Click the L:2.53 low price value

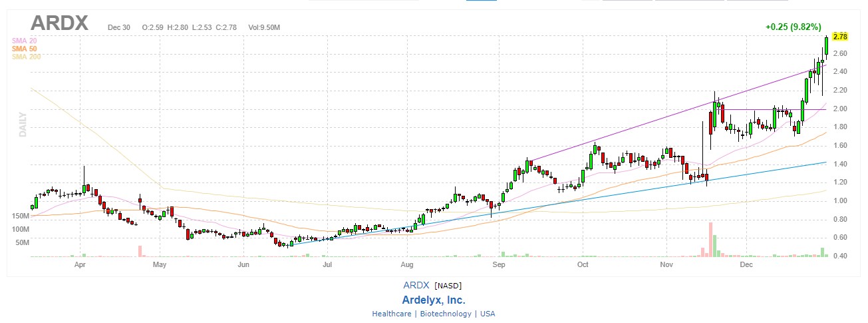pos(202,27)
